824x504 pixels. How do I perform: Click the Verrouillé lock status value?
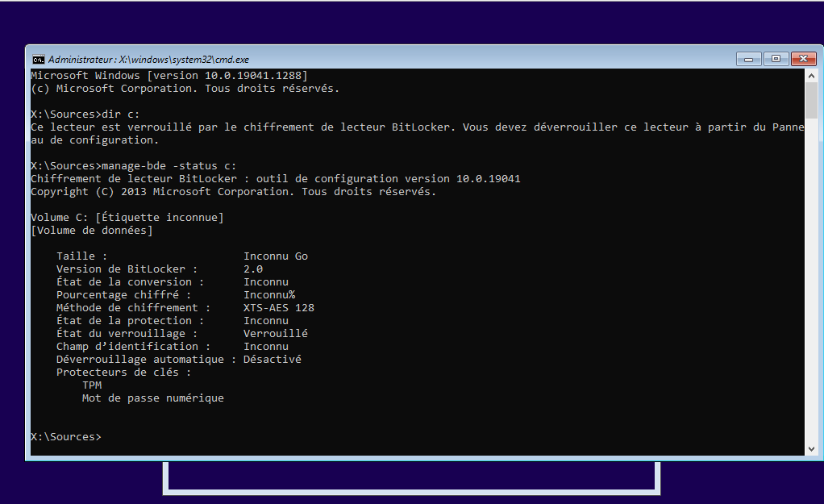coord(275,333)
